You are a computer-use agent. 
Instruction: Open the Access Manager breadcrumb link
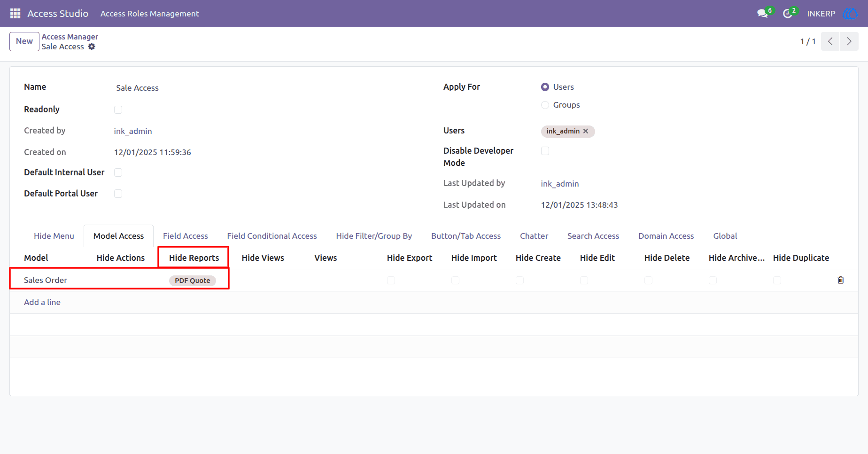(x=70, y=37)
